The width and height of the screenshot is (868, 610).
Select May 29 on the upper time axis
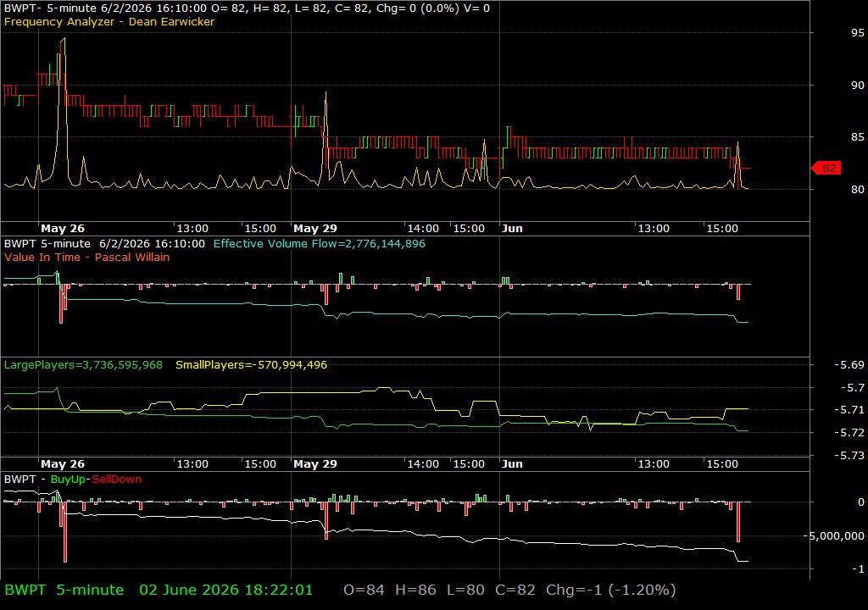tap(315, 229)
